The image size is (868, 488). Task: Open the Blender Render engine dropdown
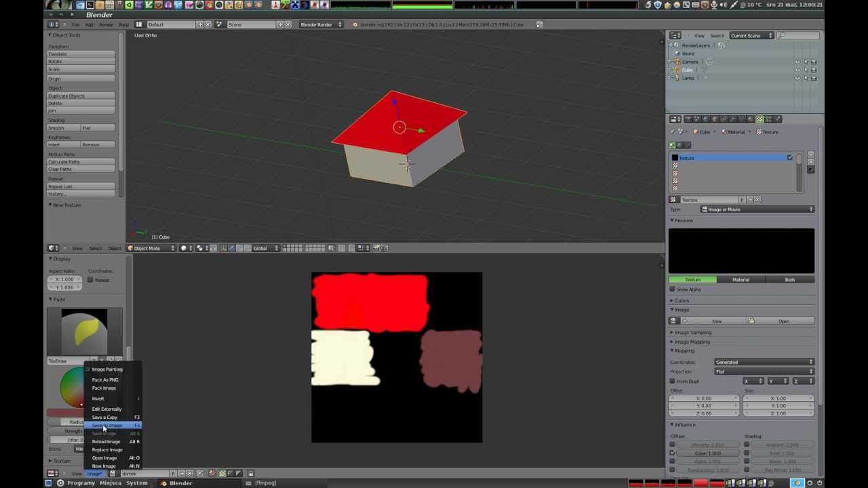(x=321, y=24)
